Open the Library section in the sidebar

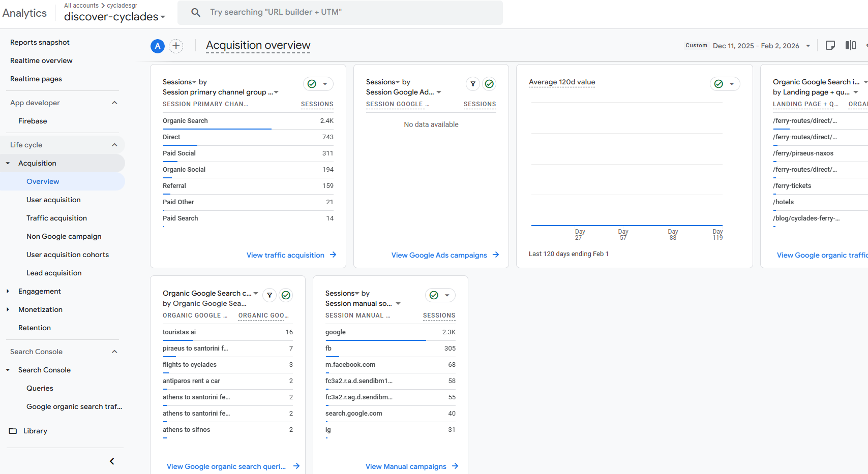pyautogui.click(x=35, y=430)
